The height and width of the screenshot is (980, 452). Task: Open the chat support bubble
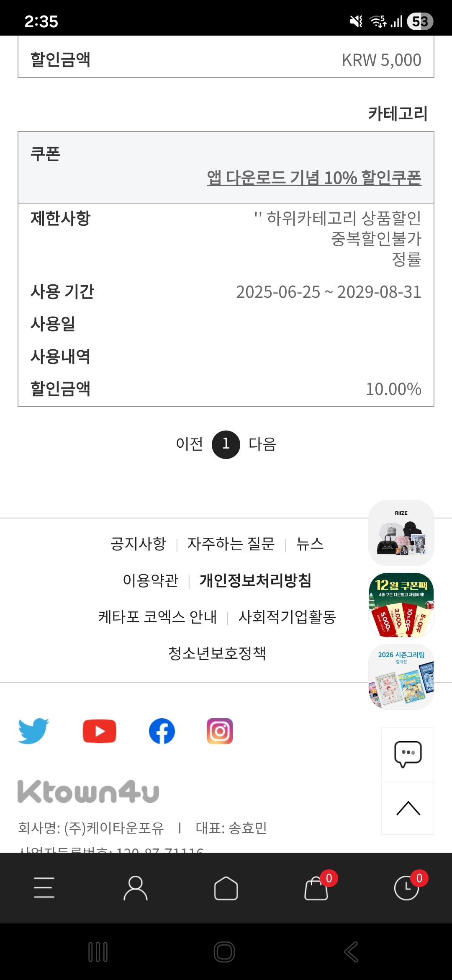(408, 754)
